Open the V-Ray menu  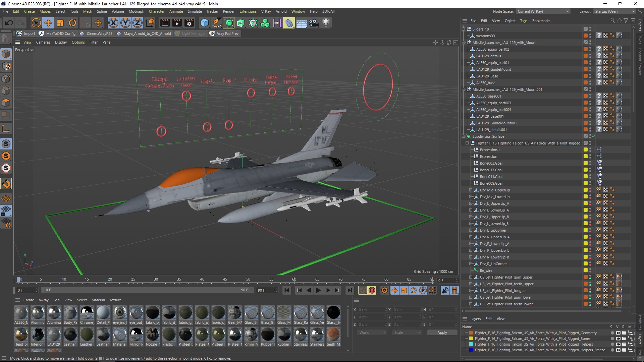[266, 11]
